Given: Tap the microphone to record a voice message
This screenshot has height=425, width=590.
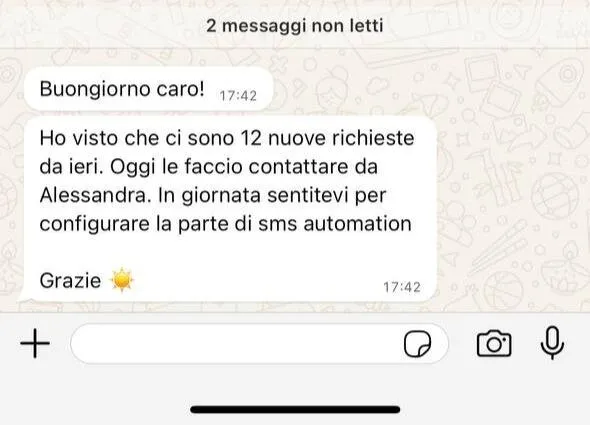Looking at the screenshot, I should [552, 343].
